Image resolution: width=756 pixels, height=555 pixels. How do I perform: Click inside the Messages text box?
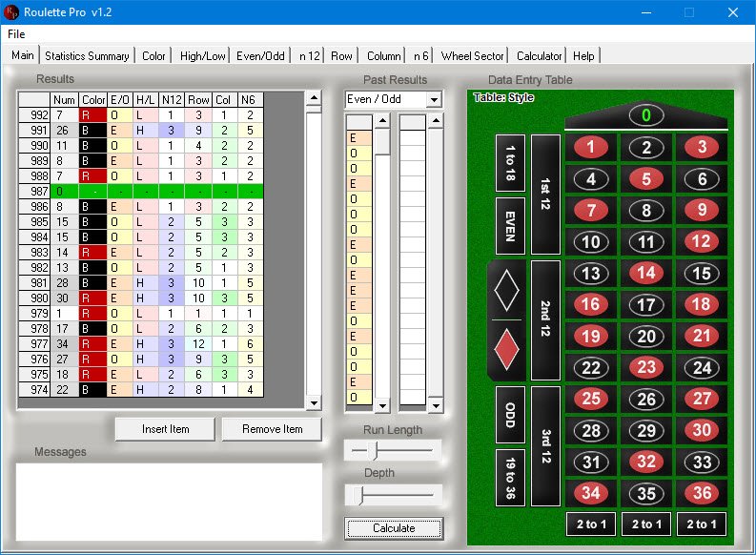click(x=169, y=502)
